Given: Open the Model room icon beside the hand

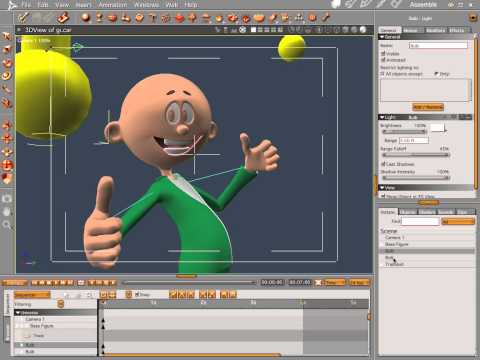Looking at the screenshot, I should [351, 4].
